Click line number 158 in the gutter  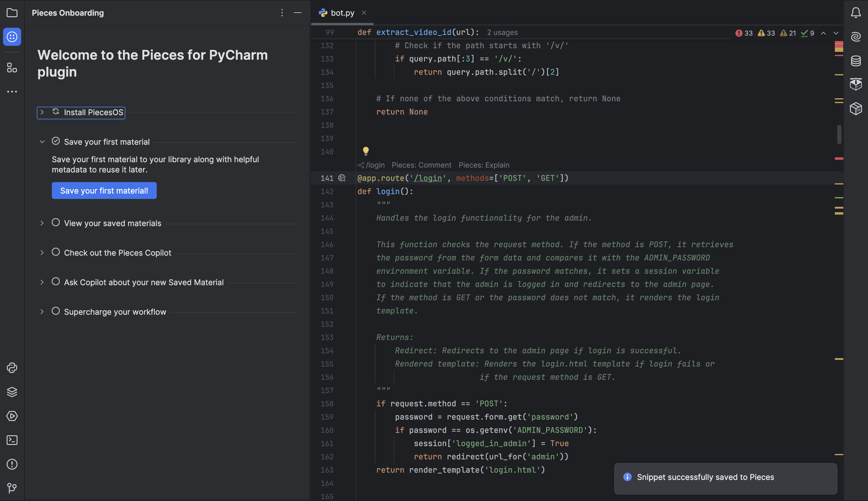click(327, 404)
